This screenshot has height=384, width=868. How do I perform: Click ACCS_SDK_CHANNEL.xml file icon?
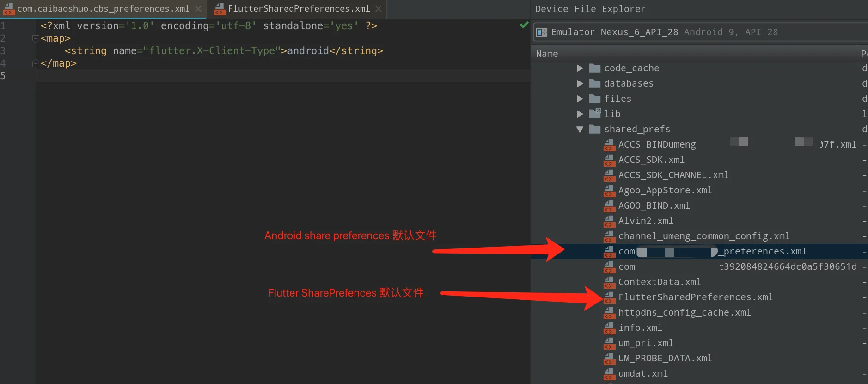[x=609, y=175]
